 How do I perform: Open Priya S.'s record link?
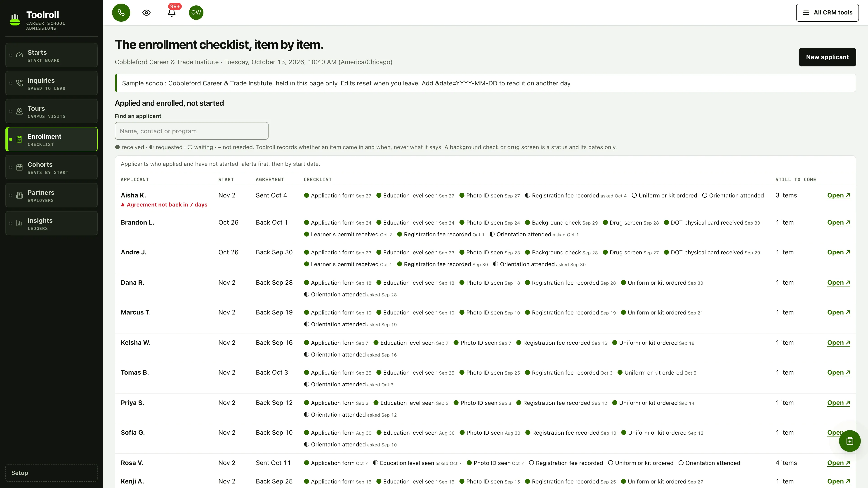click(838, 403)
